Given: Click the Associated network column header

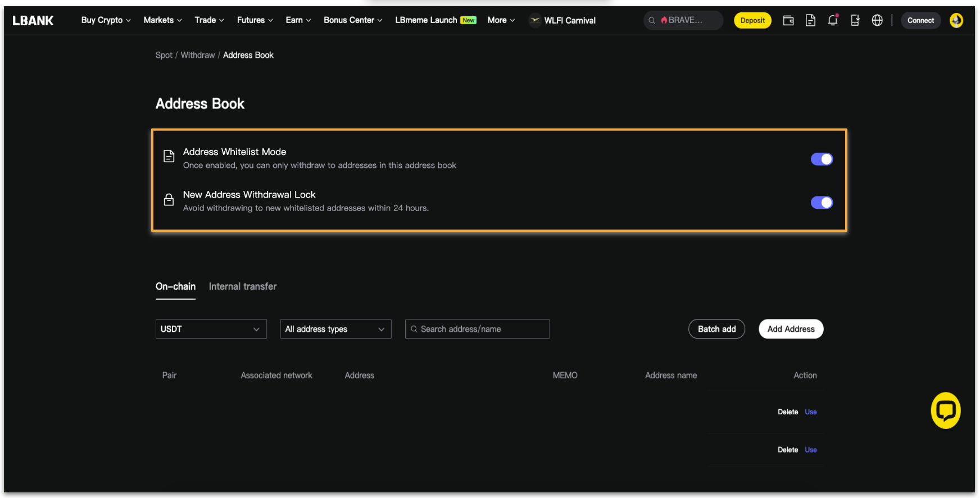Looking at the screenshot, I should tap(276, 375).
